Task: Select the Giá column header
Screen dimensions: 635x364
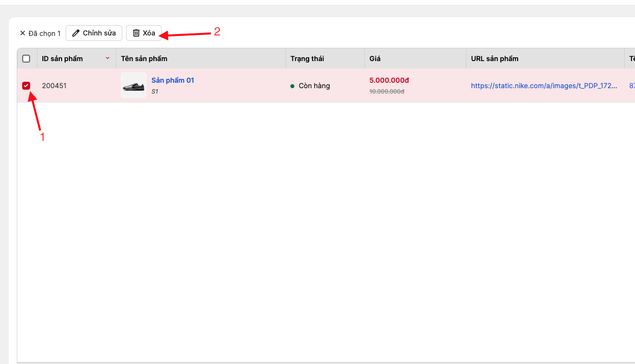Action: click(x=375, y=59)
